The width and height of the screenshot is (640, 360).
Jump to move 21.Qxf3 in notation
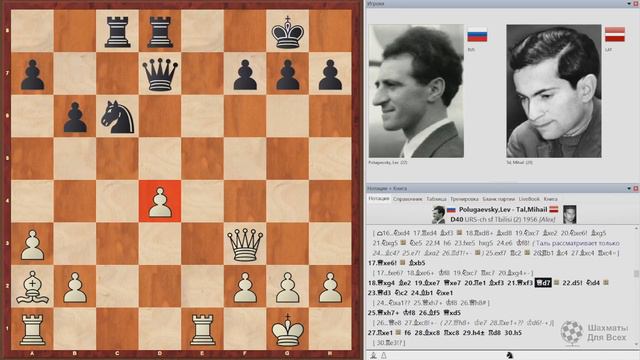click(520, 282)
